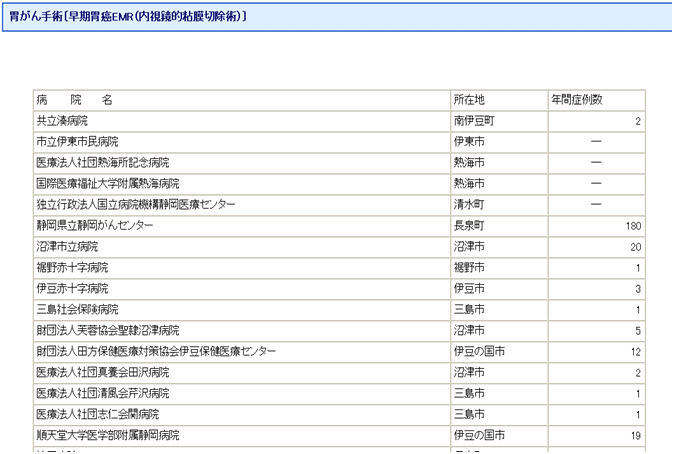Image resolution: width=674 pixels, height=454 pixels.
Task: Click the 伊豆赤十字病院 hospital name
Action: tap(72, 289)
